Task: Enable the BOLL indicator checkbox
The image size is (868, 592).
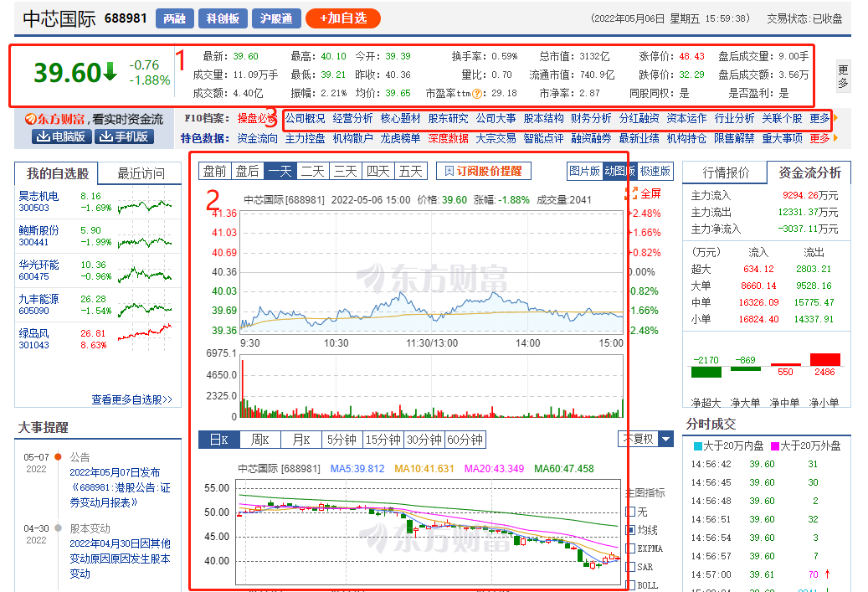Action: point(630,584)
